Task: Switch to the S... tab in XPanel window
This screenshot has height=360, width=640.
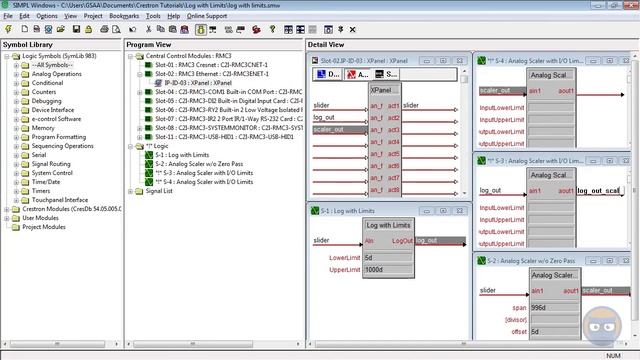Action: point(387,74)
